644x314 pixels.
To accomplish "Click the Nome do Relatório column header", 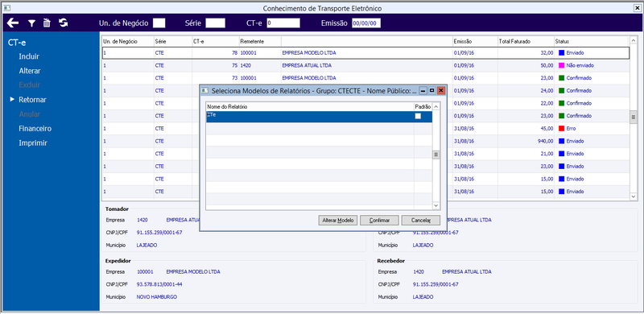I will [x=310, y=107].
